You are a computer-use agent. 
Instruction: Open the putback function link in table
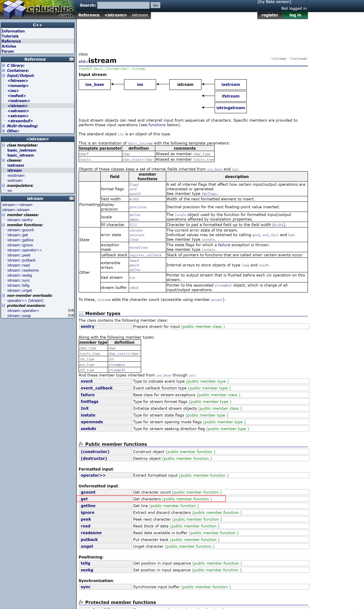tap(89, 539)
